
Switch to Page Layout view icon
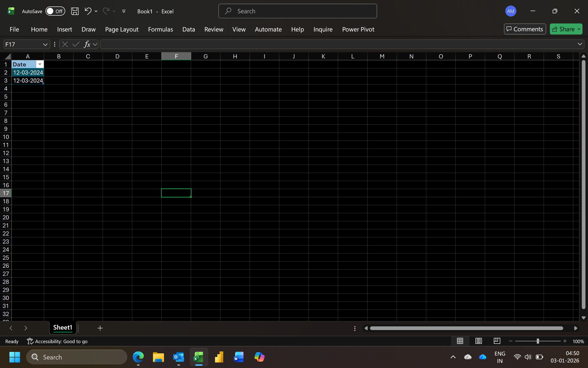[478, 341]
